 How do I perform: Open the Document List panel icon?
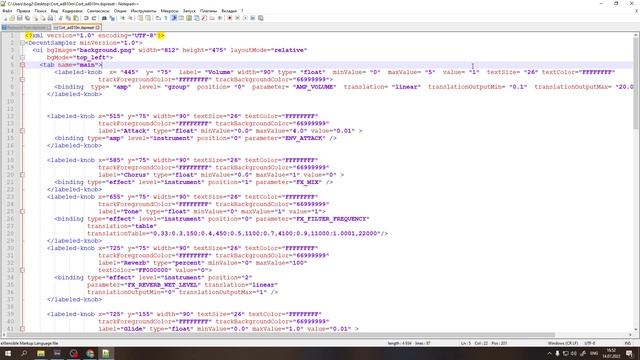(x=197, y=18)
